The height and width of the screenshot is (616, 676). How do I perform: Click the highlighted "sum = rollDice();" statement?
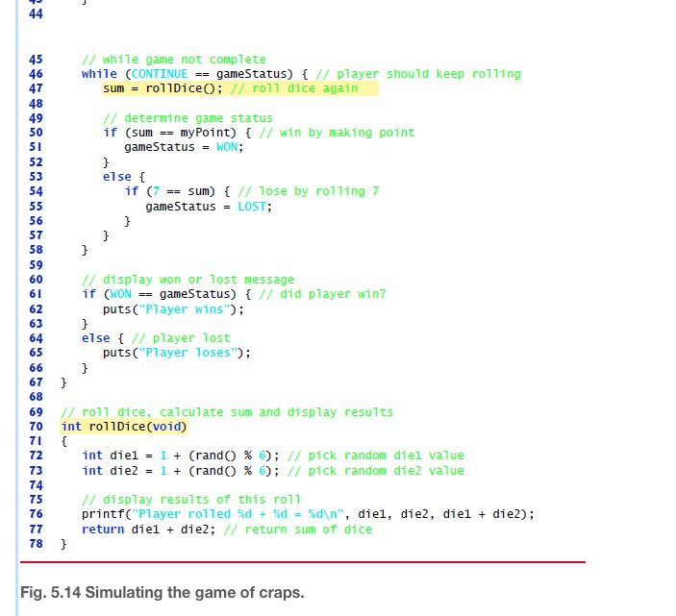tap(163, 88)
